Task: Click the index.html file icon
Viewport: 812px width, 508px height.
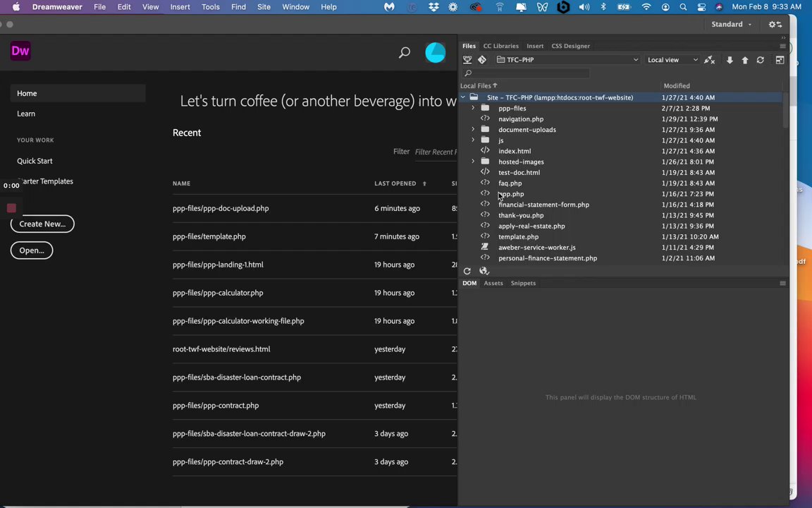Action: [485, 151]
